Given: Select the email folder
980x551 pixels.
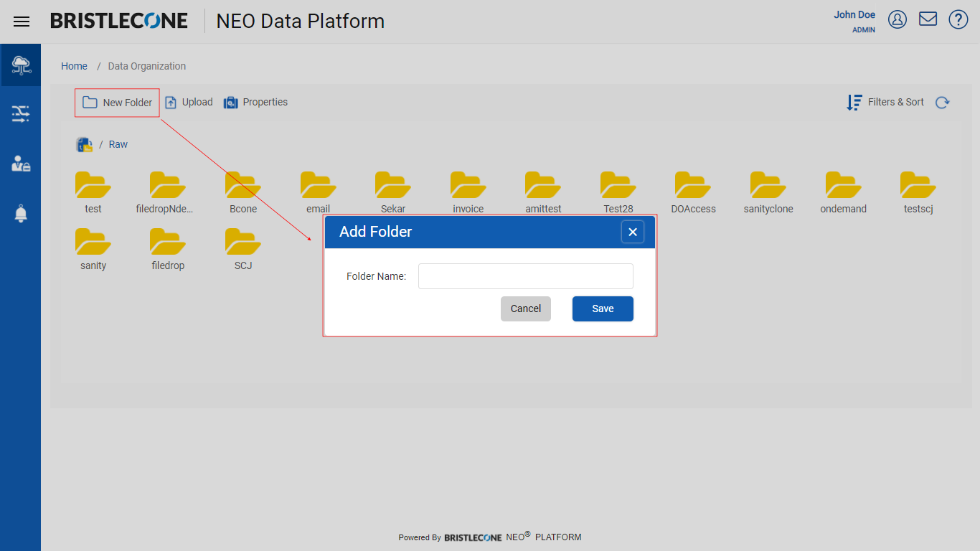Looking at the screenshot, I should (319, 193).
